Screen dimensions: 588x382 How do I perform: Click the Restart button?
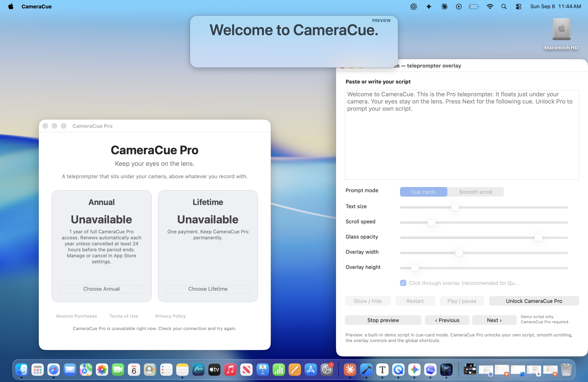pyautogui.click(x=415, y=301)
